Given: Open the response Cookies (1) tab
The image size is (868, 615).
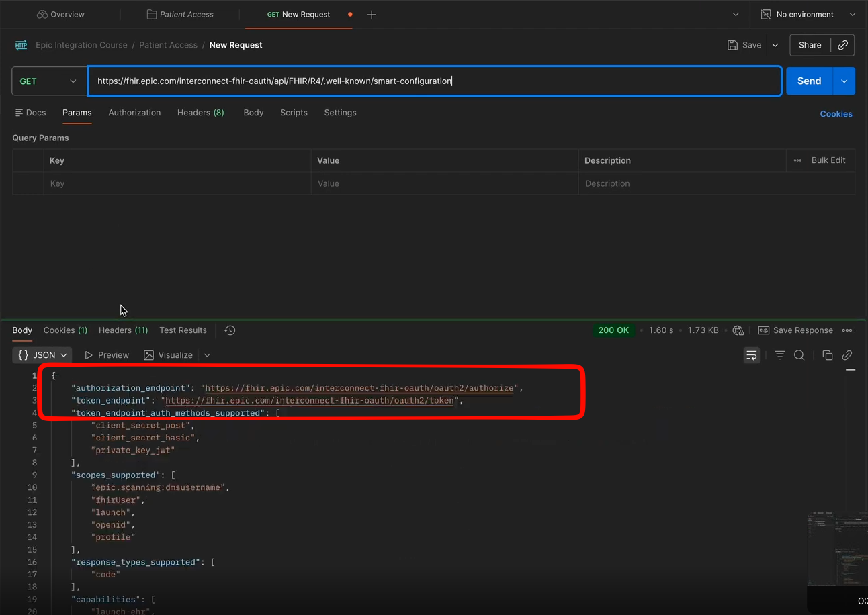Looking at the screenshot, I should 65,330.
